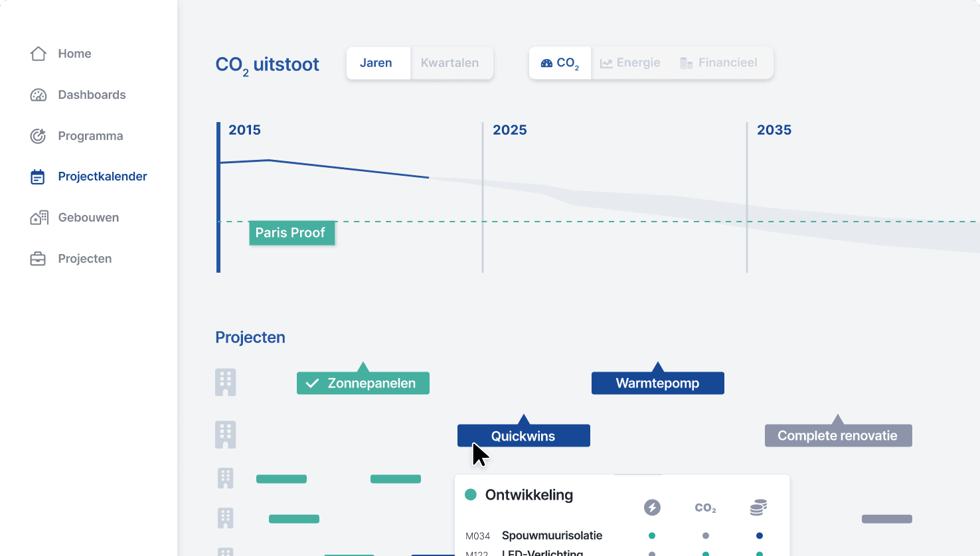Image resolution: width=980 pixels, height=556 pixels.
Task: Select the Financieel metric tab
Action: pyautogui.click(x=719, y=63)
